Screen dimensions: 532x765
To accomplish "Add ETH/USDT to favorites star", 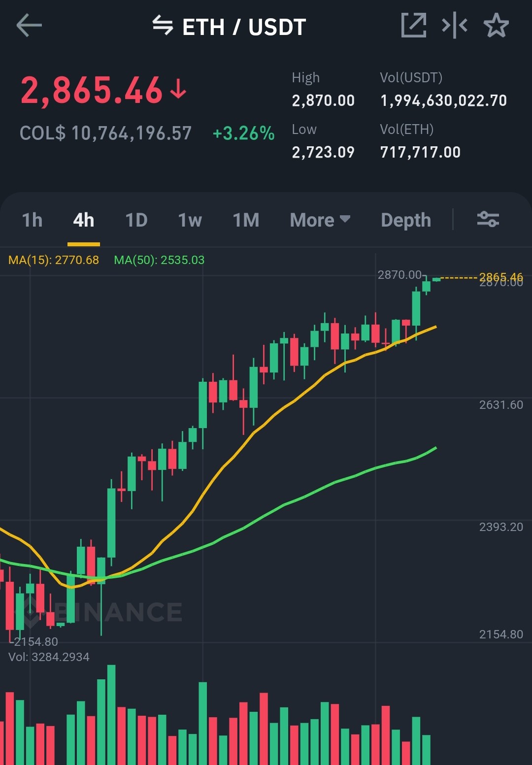I will click(x=496, y=26).
